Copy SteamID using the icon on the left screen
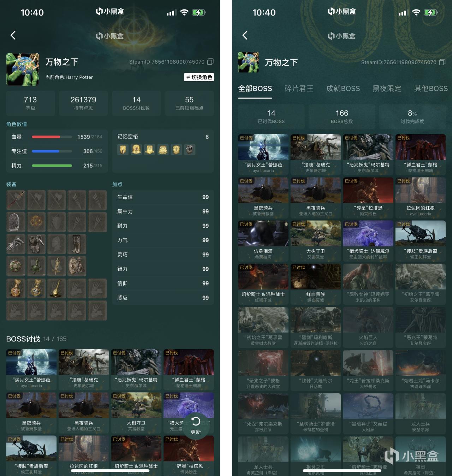This screenshot has height=476, width=452. pyautogui.click(x=210, y=62)
